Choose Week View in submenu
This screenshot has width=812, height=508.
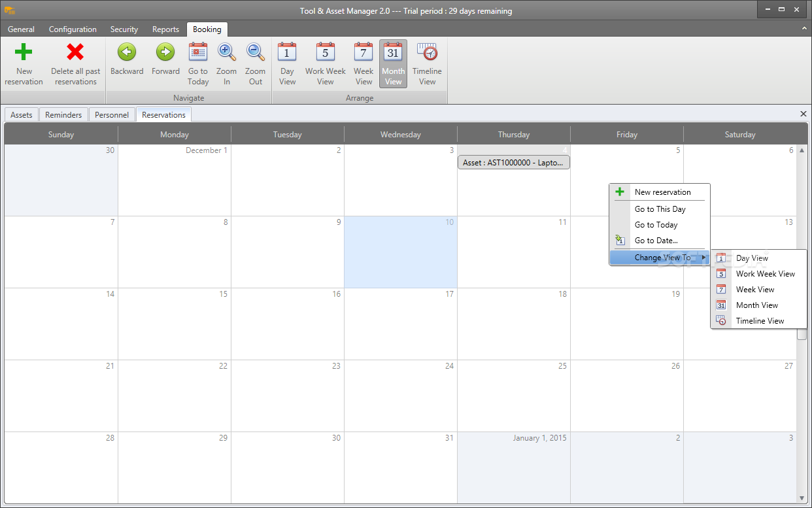[759, 290]
